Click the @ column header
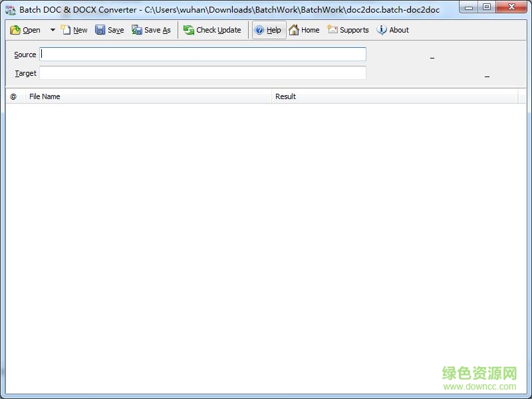The width and height of the screenshot is (532, 399). coord(14,96)
